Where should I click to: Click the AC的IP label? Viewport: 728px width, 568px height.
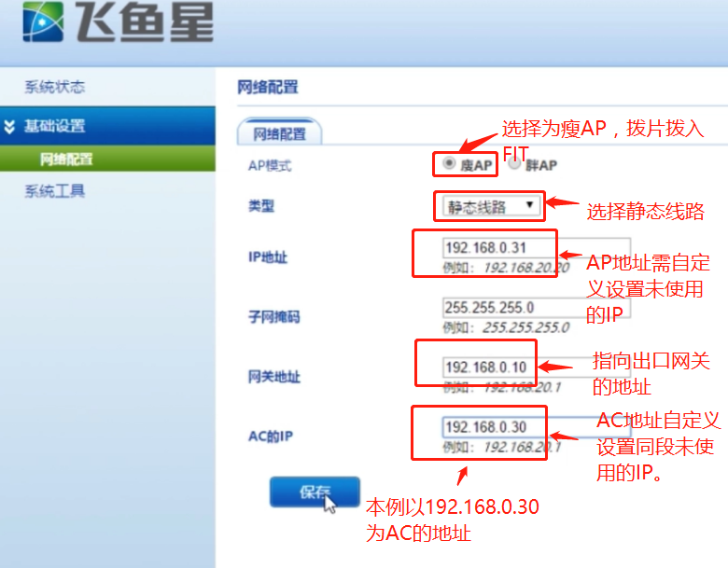click(x=271, y=436)
